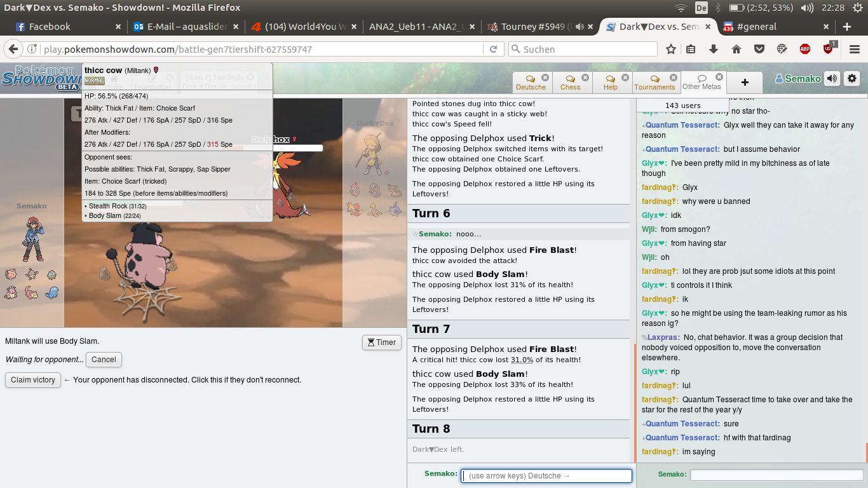Click the Firefox URL address bar

point(261,49)
